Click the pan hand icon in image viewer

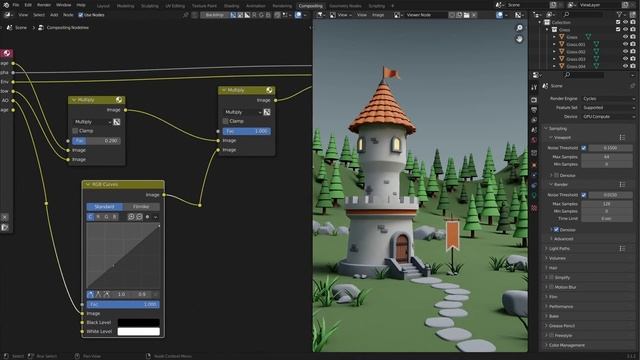[x=519, y=39]
